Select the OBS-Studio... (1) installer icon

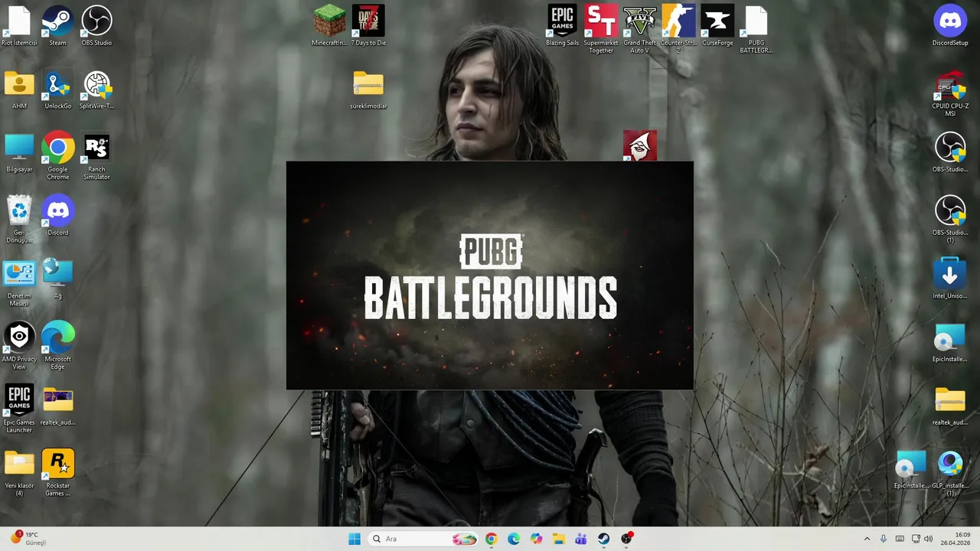[950, 220]
